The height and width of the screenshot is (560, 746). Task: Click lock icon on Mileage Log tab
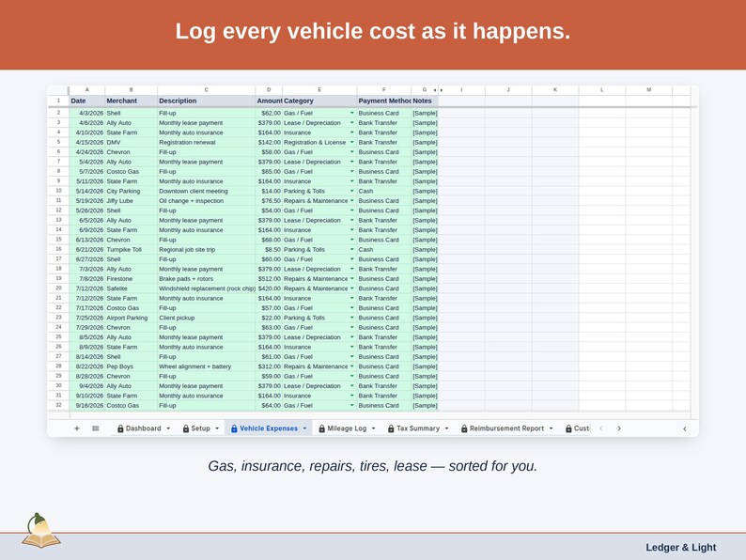pyautogui.click(x=322, y=428)
